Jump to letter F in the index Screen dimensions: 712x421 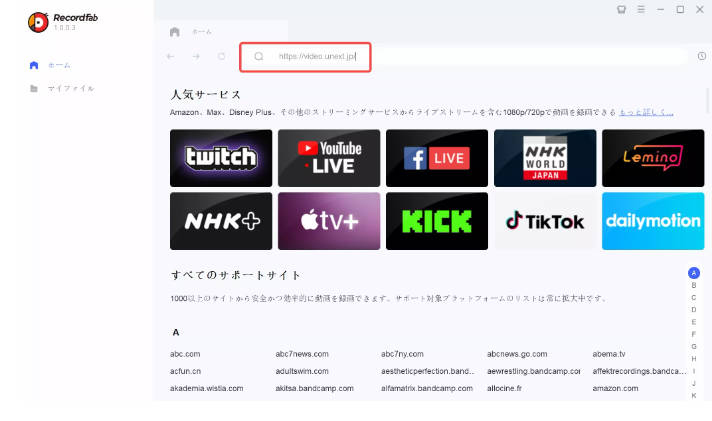(694, 334)
